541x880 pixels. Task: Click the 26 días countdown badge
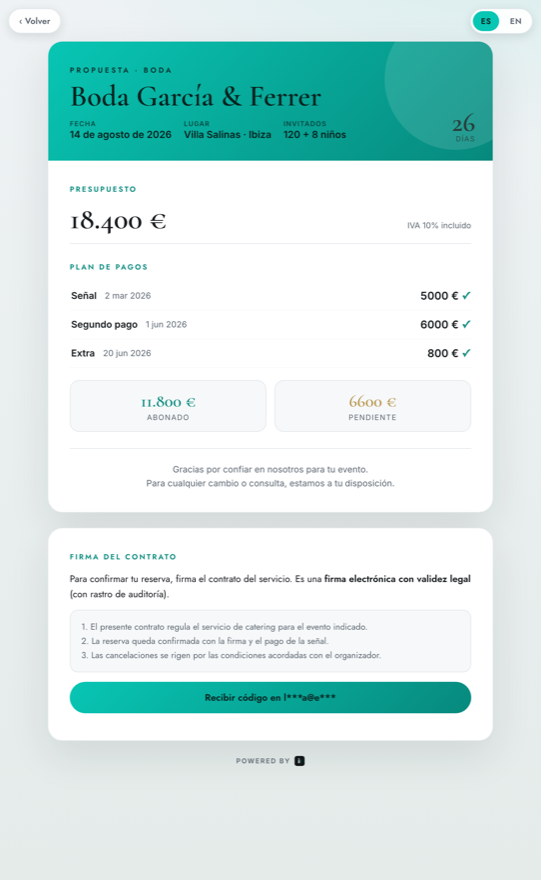pyautogui.click(x=464, y=128)
